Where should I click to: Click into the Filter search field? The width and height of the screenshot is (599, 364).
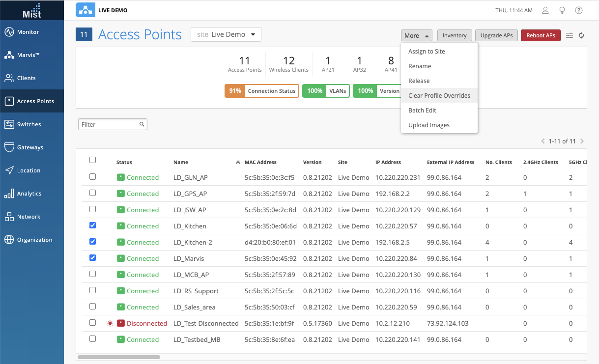coord(109,125)
